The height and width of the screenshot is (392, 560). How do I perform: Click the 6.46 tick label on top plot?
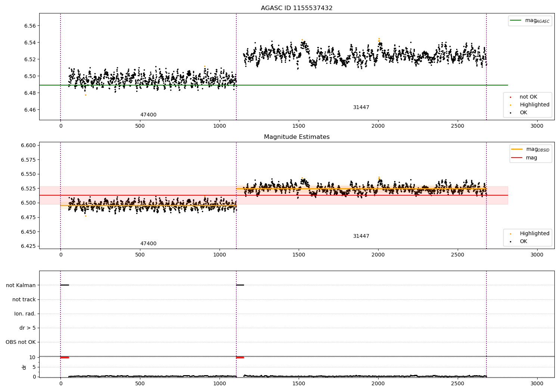[30, 110]
